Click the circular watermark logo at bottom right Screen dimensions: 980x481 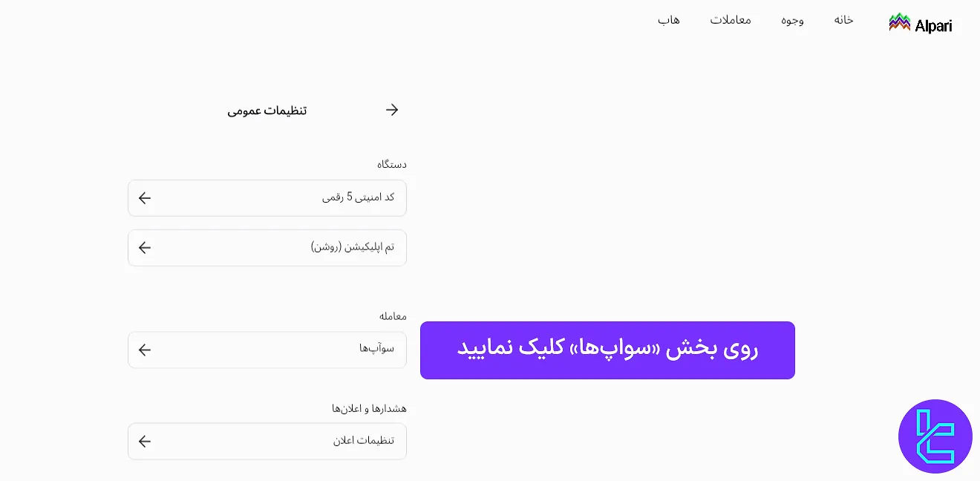pyautogui.click(x=935, y=436)
